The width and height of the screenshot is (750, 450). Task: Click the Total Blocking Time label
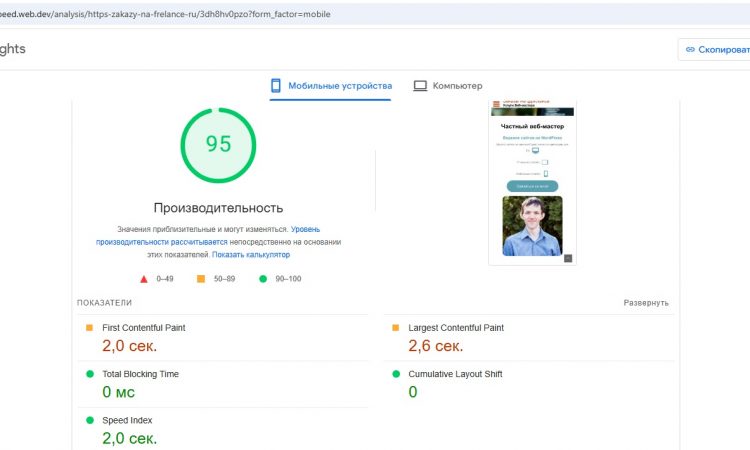140,374
